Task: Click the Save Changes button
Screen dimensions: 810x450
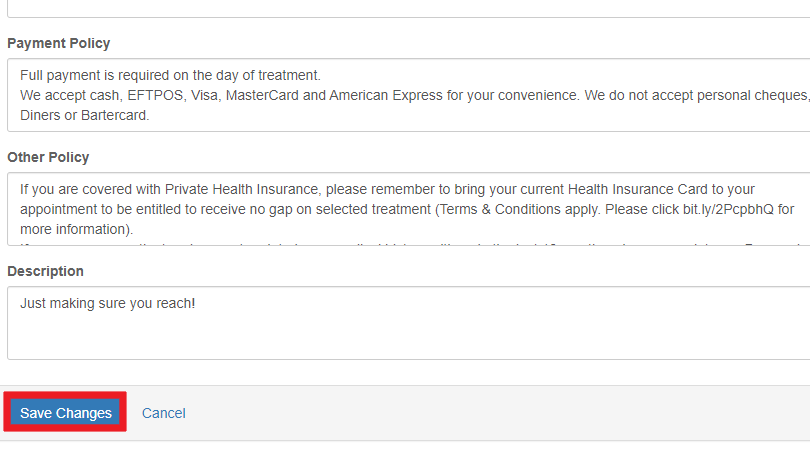Action: (66, 413)
